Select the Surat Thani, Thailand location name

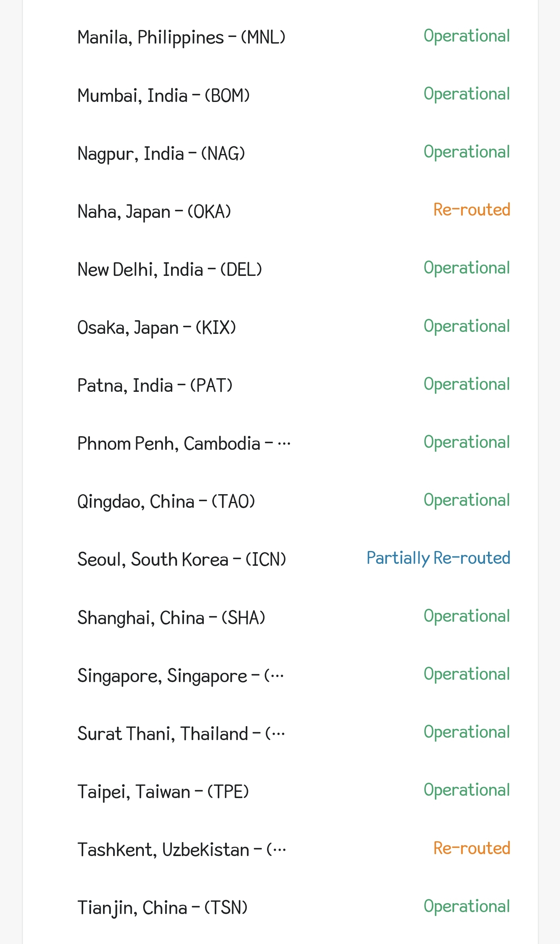point(181,734)
